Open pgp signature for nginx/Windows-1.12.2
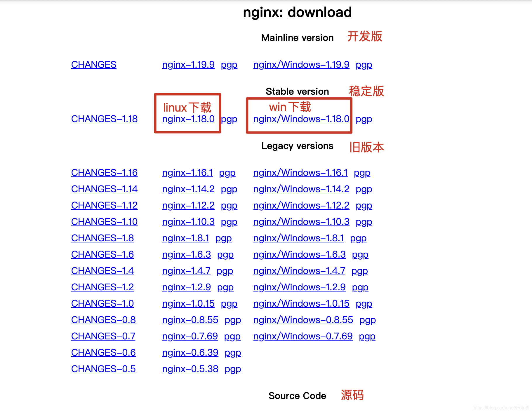Image resolution: width=532 pixels, height=413 pixels. coord(364,205)
